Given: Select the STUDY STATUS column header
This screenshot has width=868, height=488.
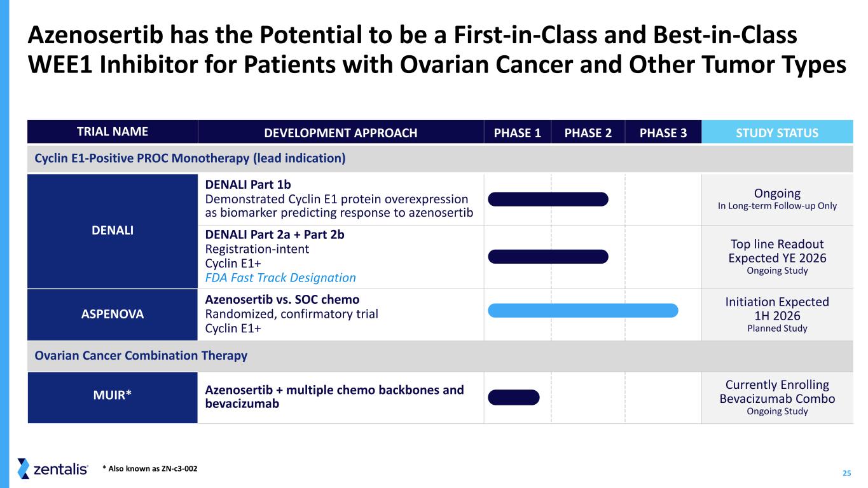Looking at the screenshot, I should tap(777, 133).
